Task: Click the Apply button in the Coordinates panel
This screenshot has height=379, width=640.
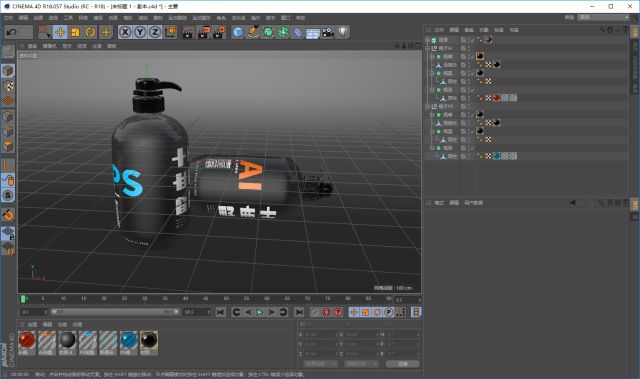Action: coord(402,363)
